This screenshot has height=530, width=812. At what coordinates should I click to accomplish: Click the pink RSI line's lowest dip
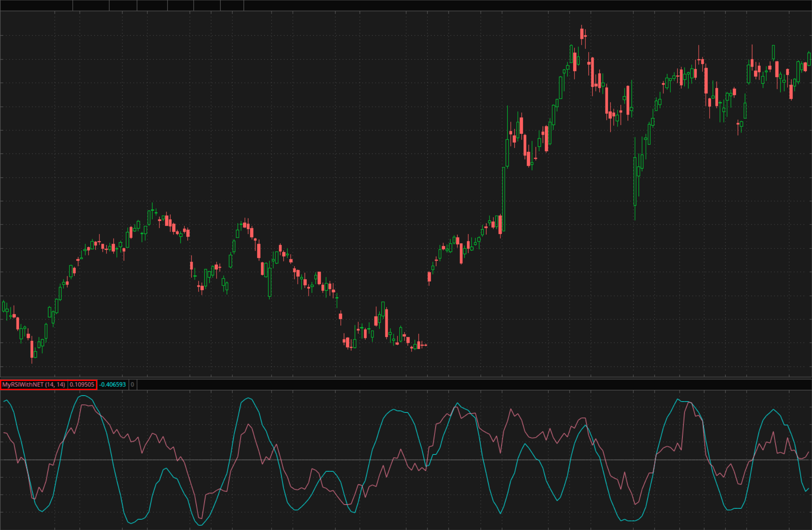[200, 518]
